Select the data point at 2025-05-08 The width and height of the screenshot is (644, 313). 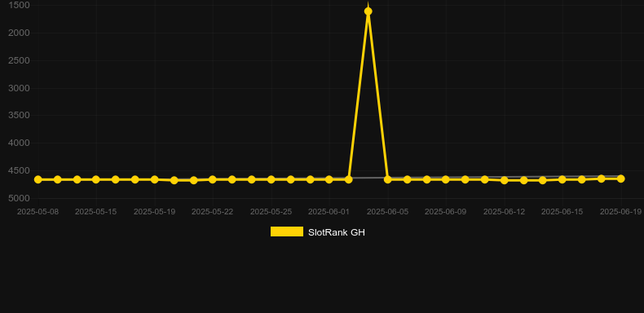coord(37,179)
